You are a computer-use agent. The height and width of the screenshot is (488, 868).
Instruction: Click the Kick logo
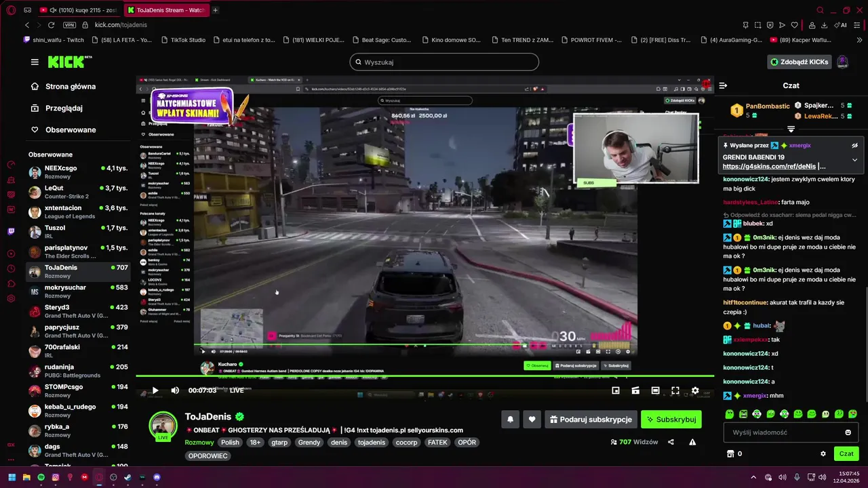(70, 62)
